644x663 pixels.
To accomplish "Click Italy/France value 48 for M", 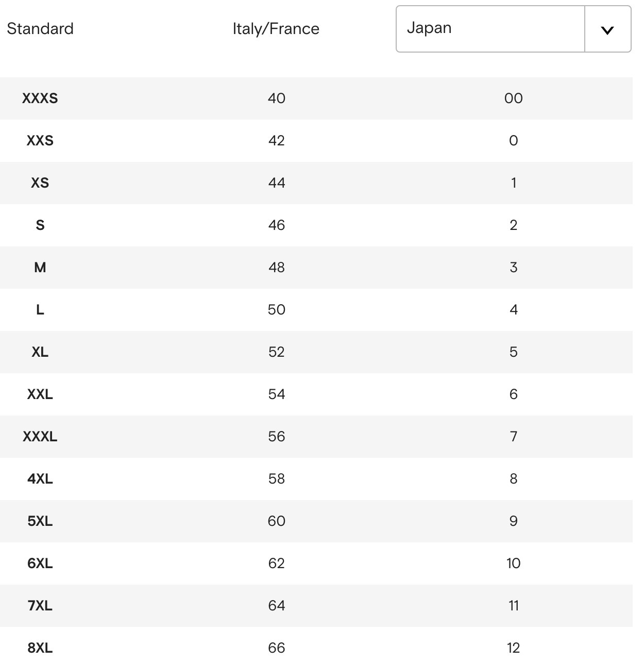I will pyautogui.click(x=277, y=267).
